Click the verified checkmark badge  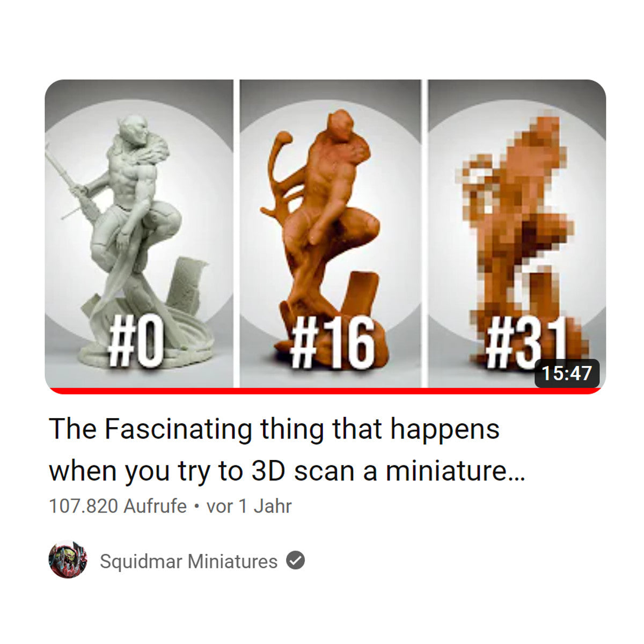[x=295, y=561]
